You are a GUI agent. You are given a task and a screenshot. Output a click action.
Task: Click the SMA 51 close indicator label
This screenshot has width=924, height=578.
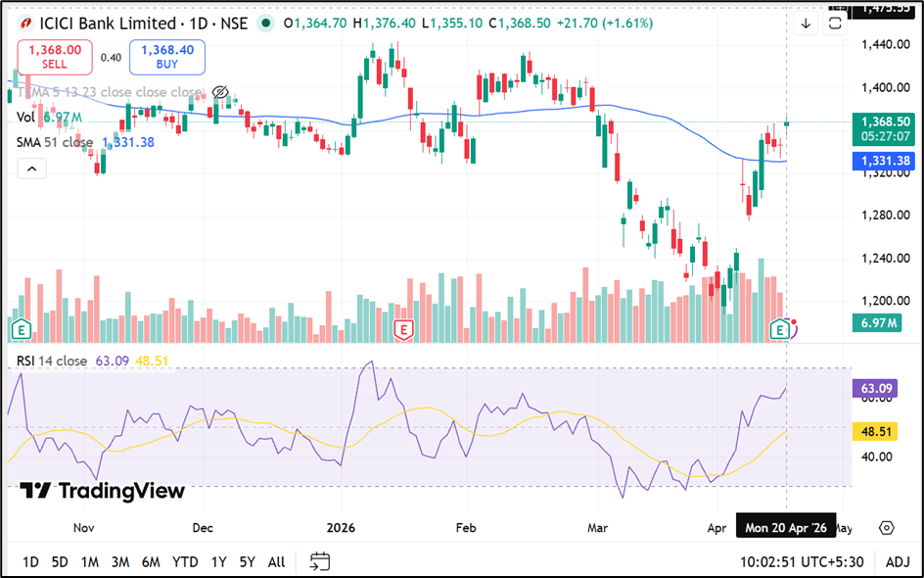coord(55,142)
